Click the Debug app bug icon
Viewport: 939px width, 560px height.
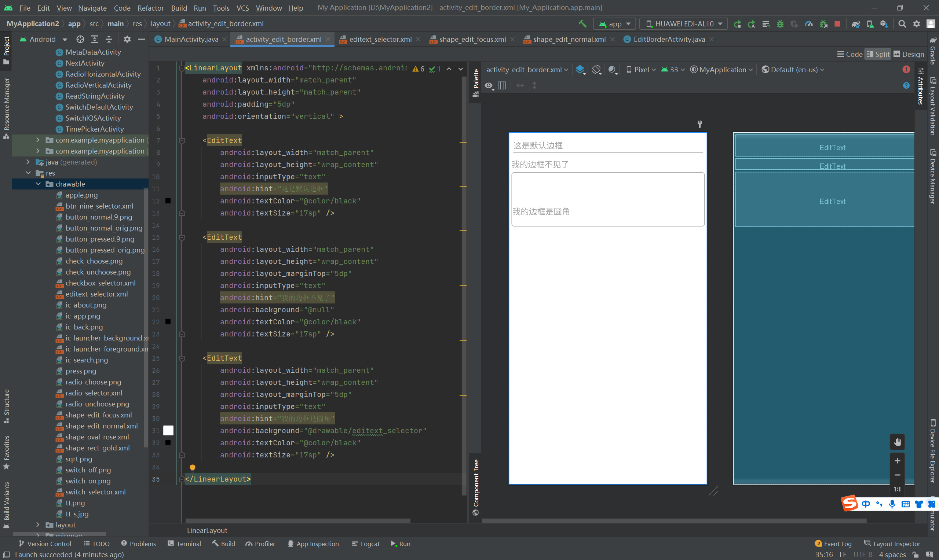pos(780,24)
